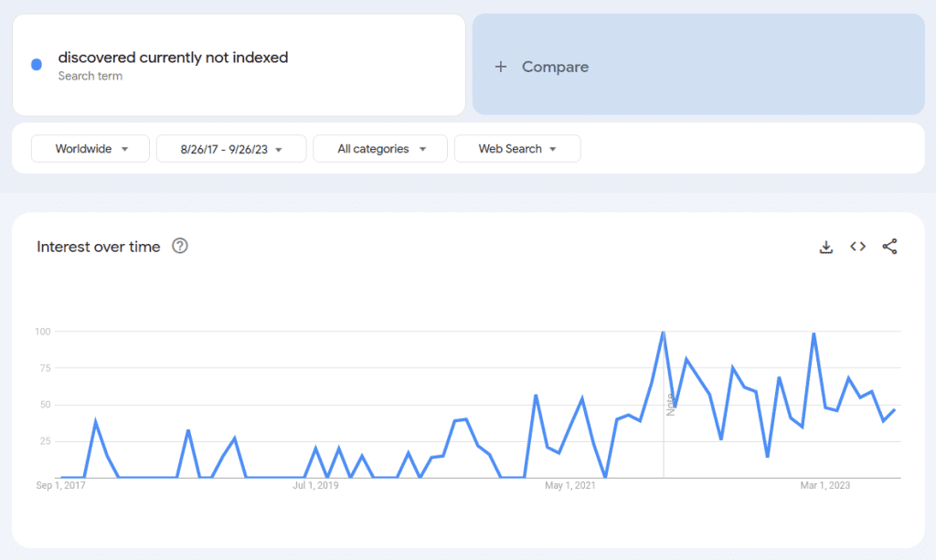Screen dimensions: 936x560
Task: Click the Note marker on the chart timeline
Action: [670, 402]
